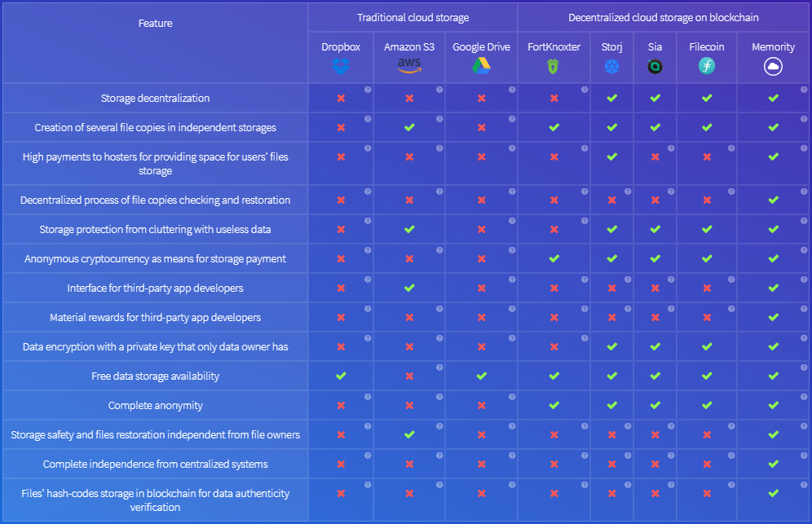Click the Google Drive triangle logo
812x524 pixels.
tap(481, 66)
